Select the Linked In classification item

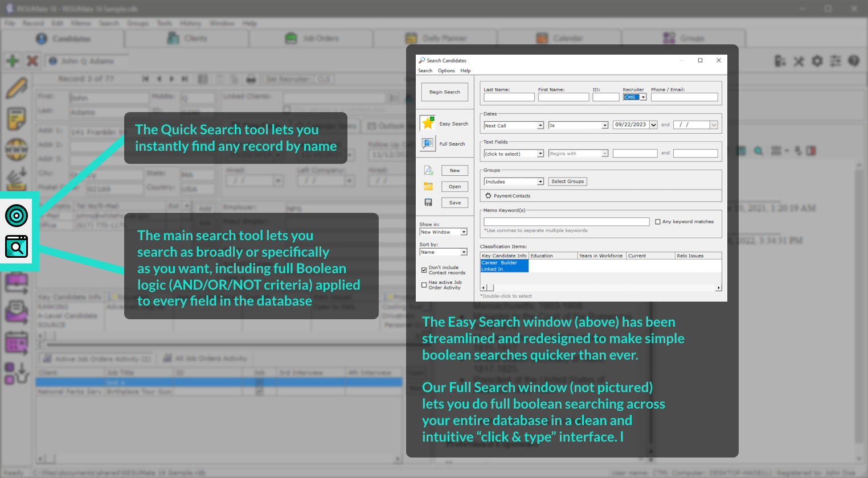click(505, 269)
